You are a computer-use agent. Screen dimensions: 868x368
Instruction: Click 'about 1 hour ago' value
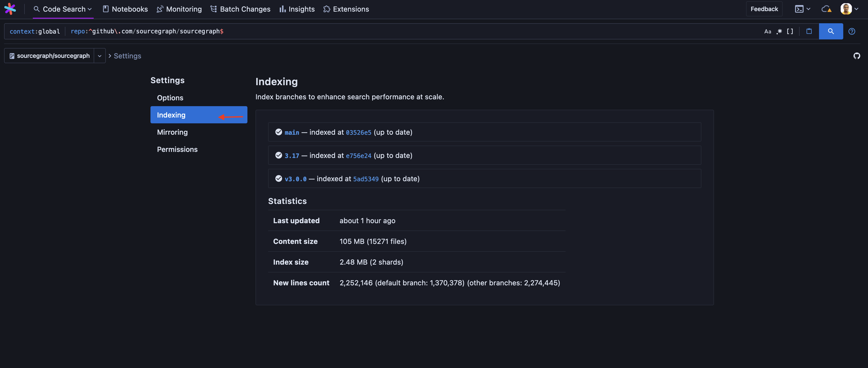[x=367, y=221]
